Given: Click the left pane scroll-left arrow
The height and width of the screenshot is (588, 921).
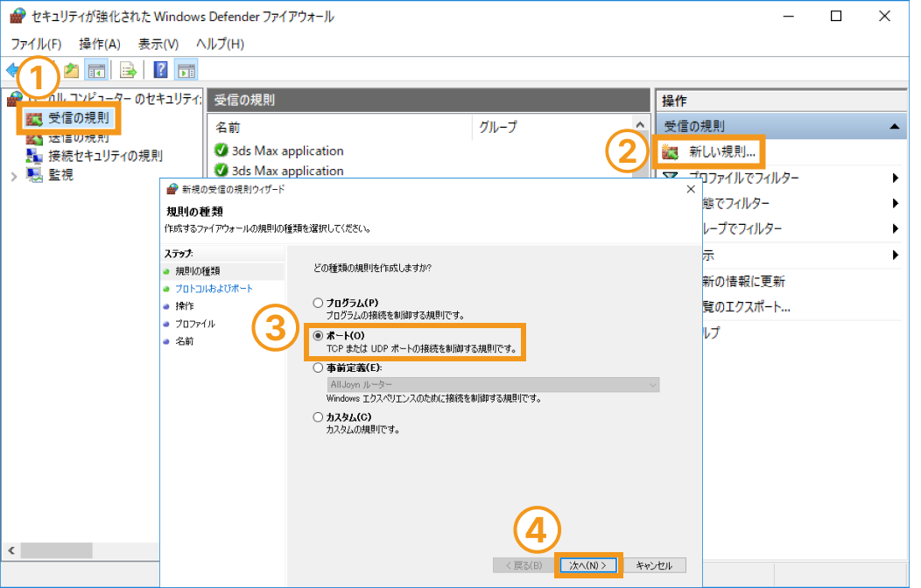Looking at the screenshot, I should pyautogui.click(x=11, y=550).
